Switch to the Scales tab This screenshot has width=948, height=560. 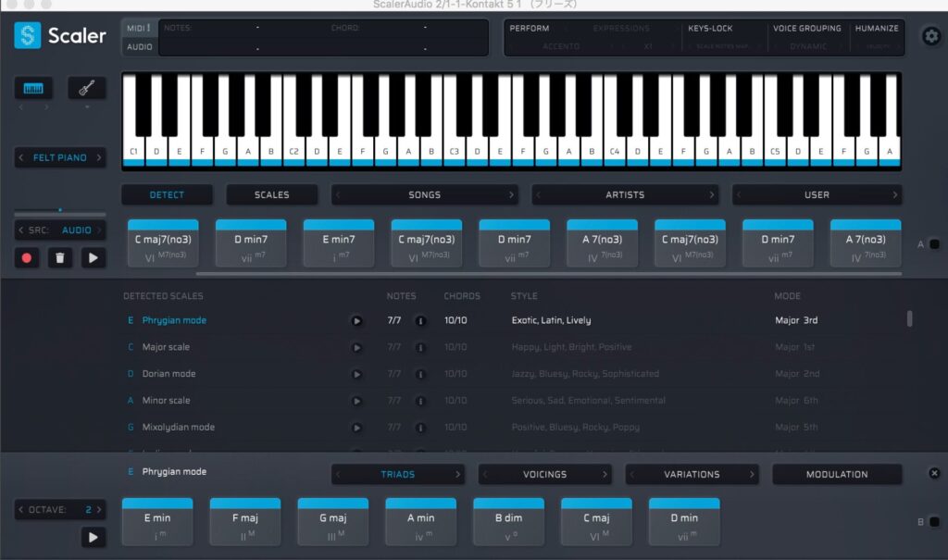[271, 195]
